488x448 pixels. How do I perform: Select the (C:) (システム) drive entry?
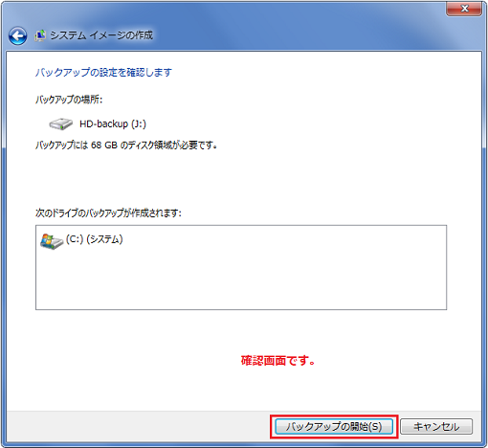coord(94,239)
